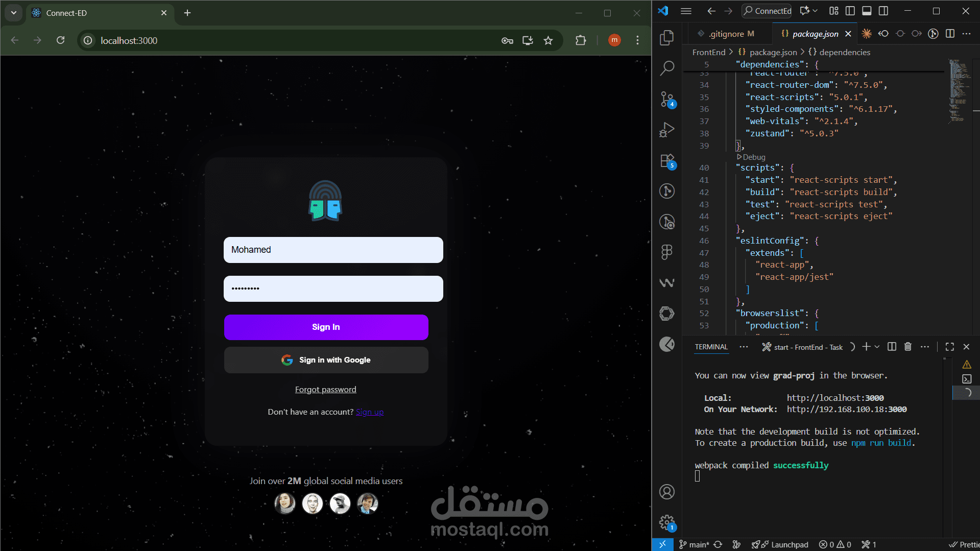Open Customize Layout in VS Code title bar
Viewport: 980px width, 551px height.
click(834, 11)
